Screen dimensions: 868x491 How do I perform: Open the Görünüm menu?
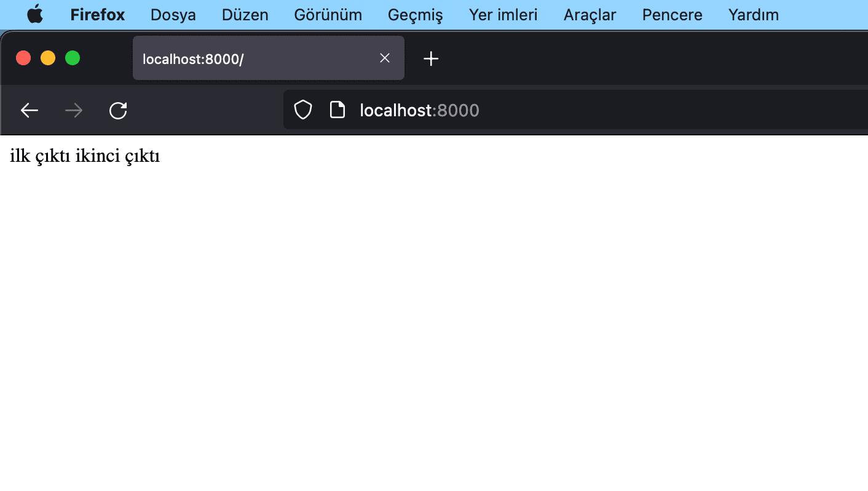coord(328,15)
